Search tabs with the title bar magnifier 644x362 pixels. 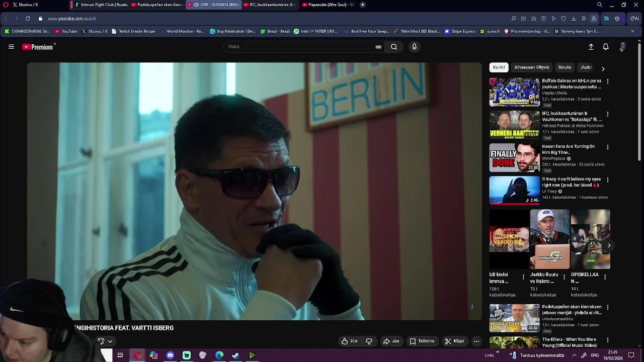point(600,5)
